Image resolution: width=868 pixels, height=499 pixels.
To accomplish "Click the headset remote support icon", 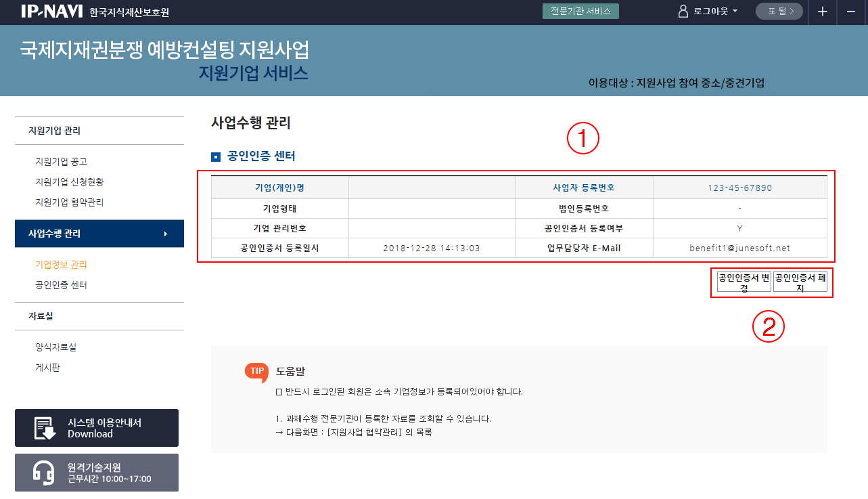I will 43,473.
